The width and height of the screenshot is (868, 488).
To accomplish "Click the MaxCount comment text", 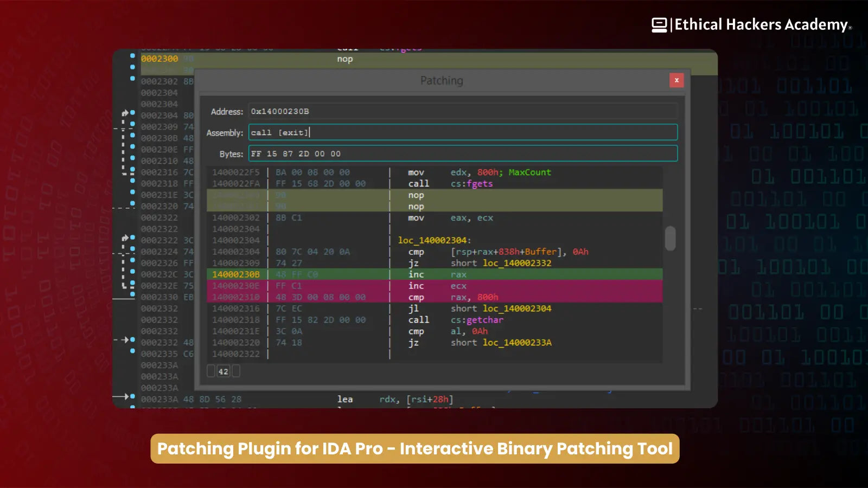I will click(529, 172).
